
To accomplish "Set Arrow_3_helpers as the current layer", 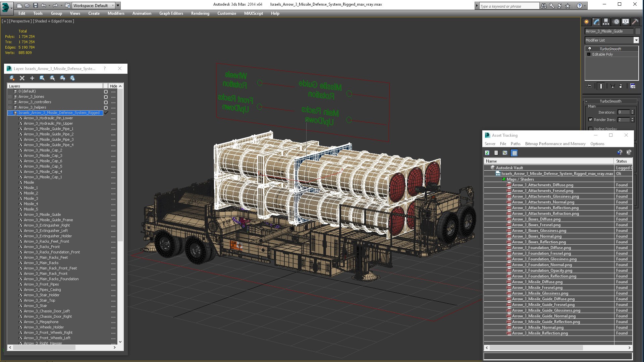I will pyautogui.click(x=106, y=108).
